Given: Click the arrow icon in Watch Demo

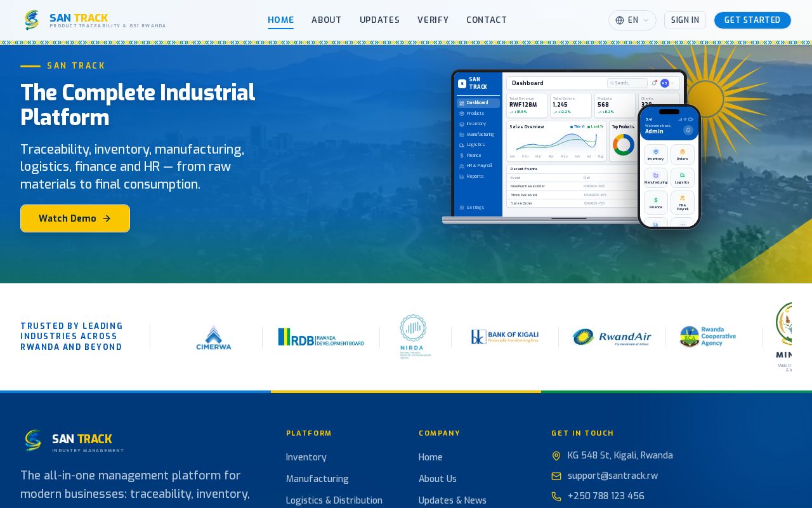Looking at the screenshot, I should (x=107, y=218).
